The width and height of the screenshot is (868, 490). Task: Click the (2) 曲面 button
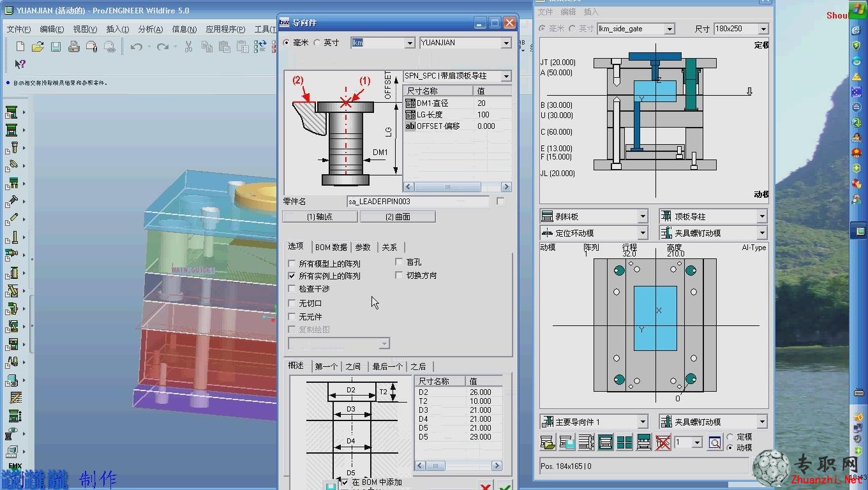point(398,217)
